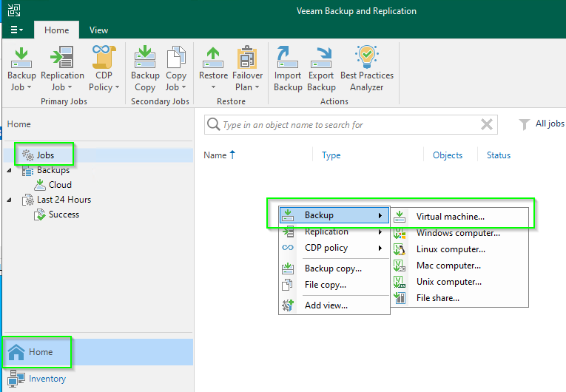Select the Jobs gear icon in tree
566x392 pixels.
[28, 155]
